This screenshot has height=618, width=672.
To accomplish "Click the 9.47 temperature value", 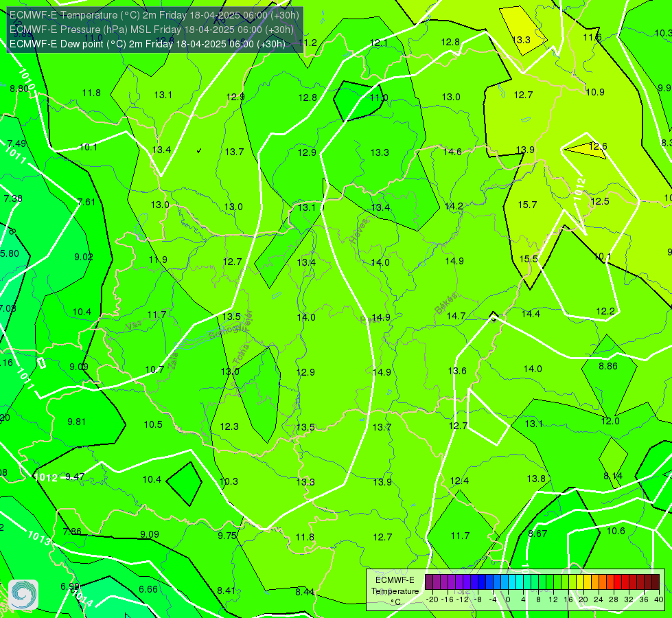I will click(75, 477).
